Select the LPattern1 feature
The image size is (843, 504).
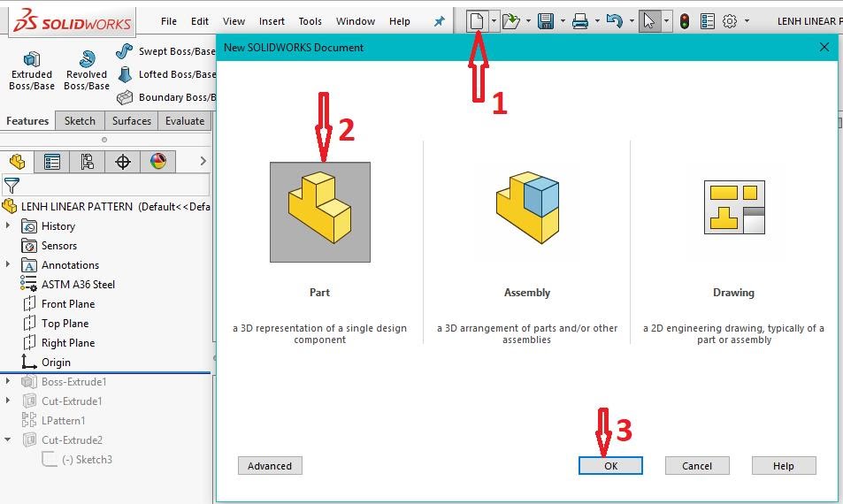coord(53,420)
